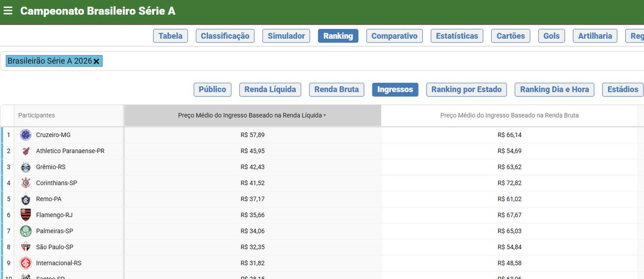Switch to the Classificação tab
The height and width of the screenshot is (279, 644).
[225, 36]
